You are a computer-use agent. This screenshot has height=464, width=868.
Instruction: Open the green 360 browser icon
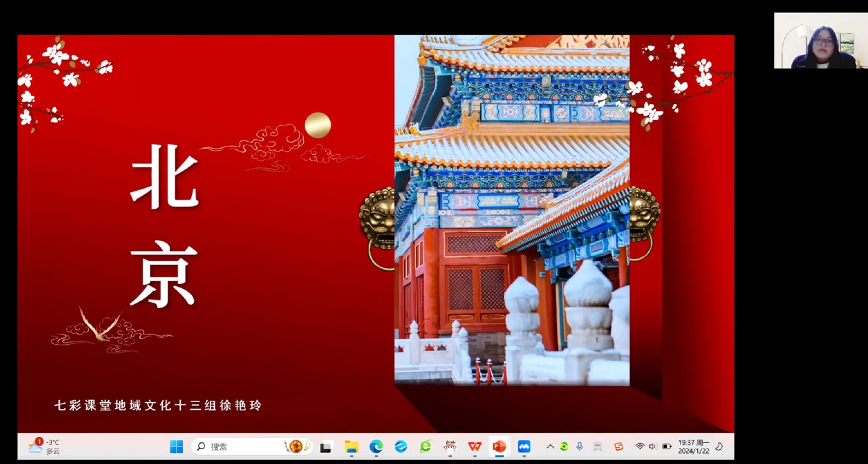click(x=426, y=447)
